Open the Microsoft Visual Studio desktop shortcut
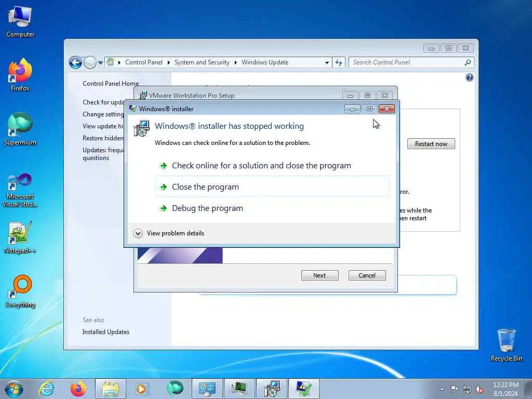The height and width of the screenshot is (399, 532). pos(20,190)
